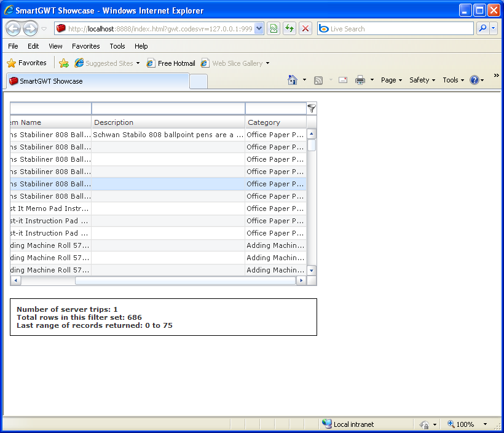Viewport: 504px width, 433px height.
Task: Expand the Print options dropdown arrow
Action: pos(372,80)
